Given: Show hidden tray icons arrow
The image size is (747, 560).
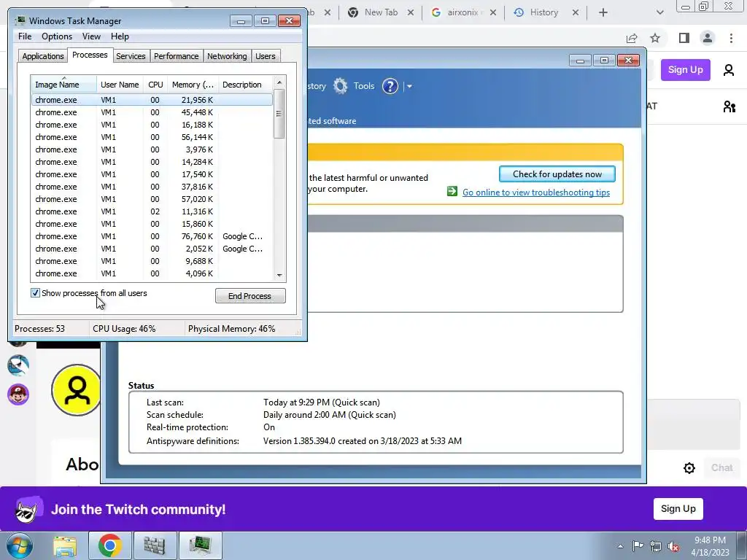Looking at the screenshot, I should [x=620, y=546].
